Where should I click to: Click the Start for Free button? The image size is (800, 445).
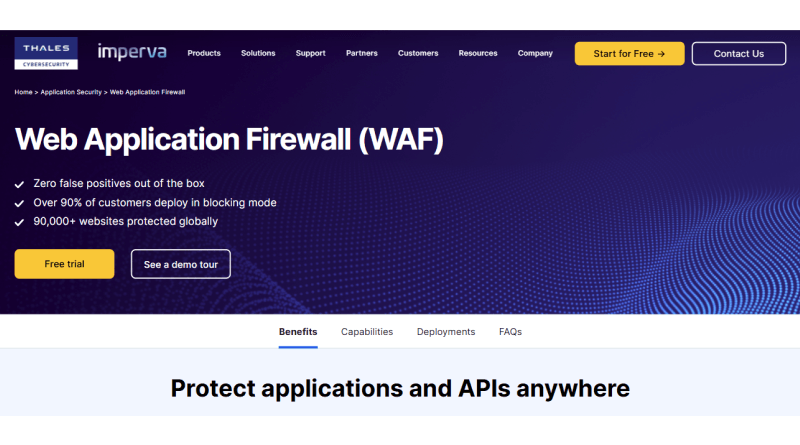[629, 54]
